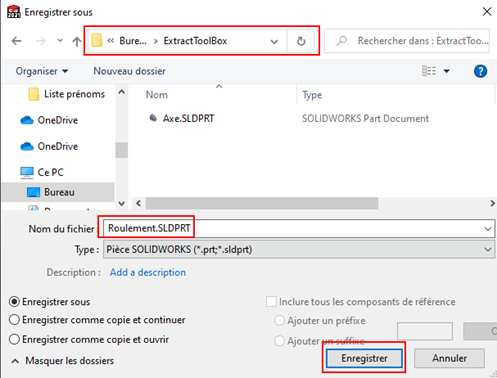Click Add a description link
This screenshot has height=378, width=497.
point(148,272)
